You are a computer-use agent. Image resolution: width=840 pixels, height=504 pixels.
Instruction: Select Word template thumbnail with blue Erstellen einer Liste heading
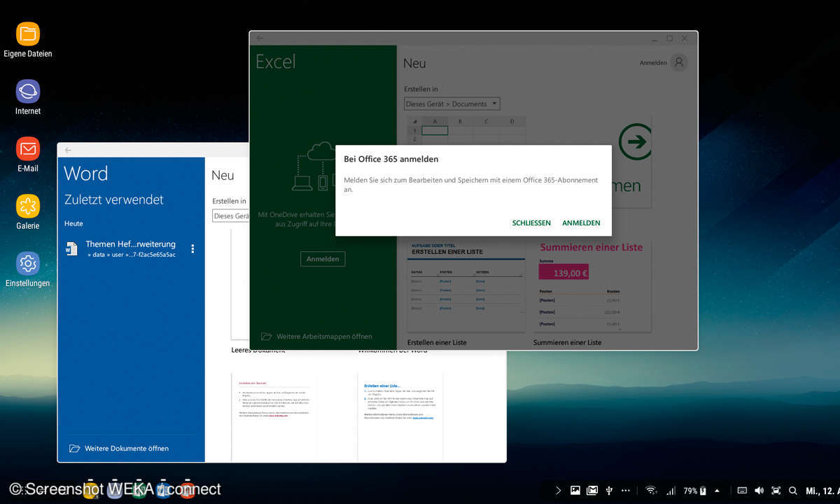coord(400,417)
